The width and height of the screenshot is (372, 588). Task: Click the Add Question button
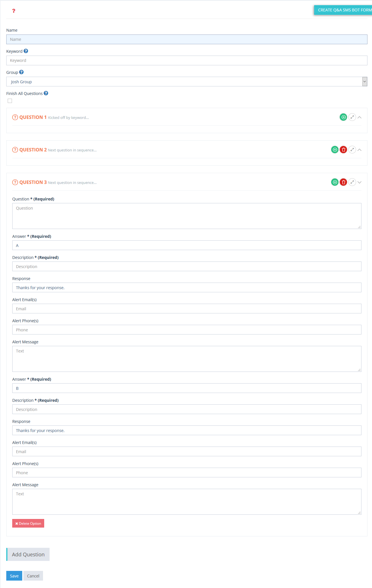[x=28, y=554]
